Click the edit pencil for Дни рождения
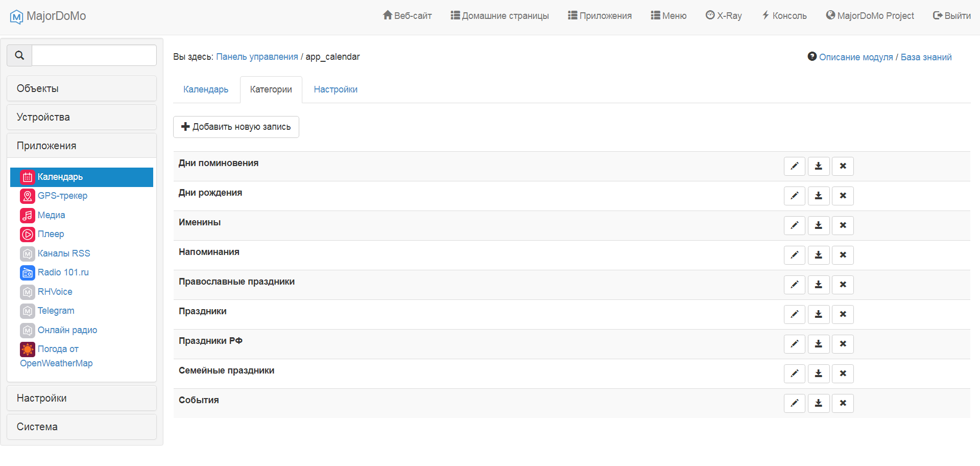The width and height of the screenshot is (980, 466). tap(794, 196)
